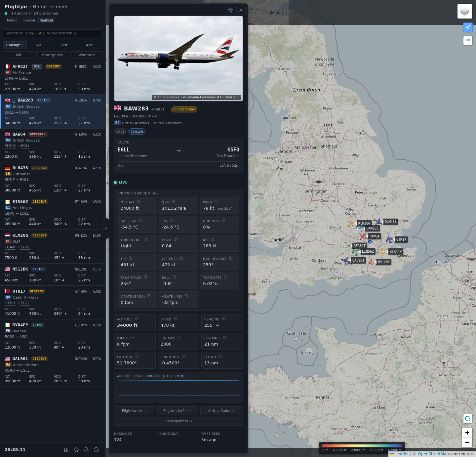
Task: Click the help icon beside FLOWN
Action: (x=220, y=356)
